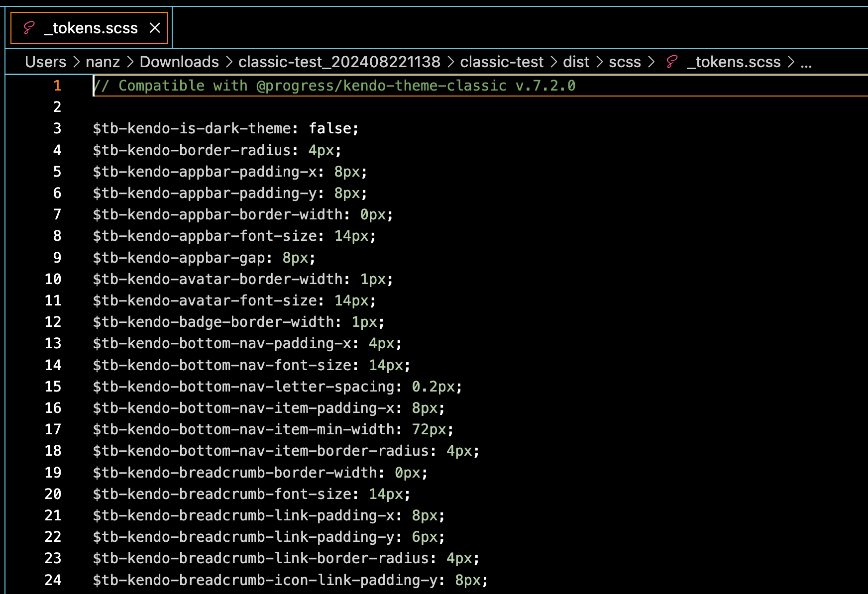
Task: Open the classic-test breadcrumb folder
Action: click(502, 62)
